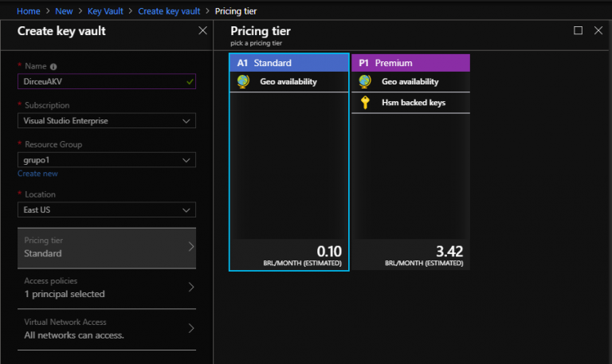Image resolution: width=612 pixels, height=364 pixels.
Task: Close the Create key vault blade
Action: tap(202, 31)
